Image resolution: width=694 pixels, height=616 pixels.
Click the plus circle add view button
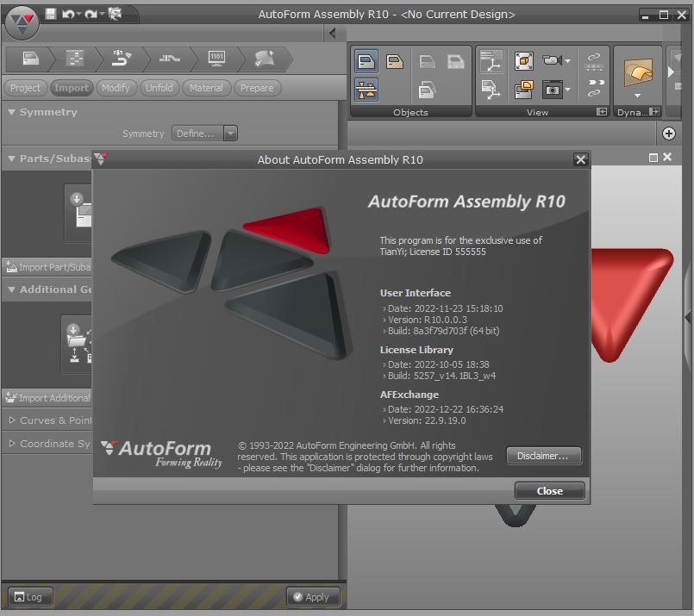[x=669, y=134]
